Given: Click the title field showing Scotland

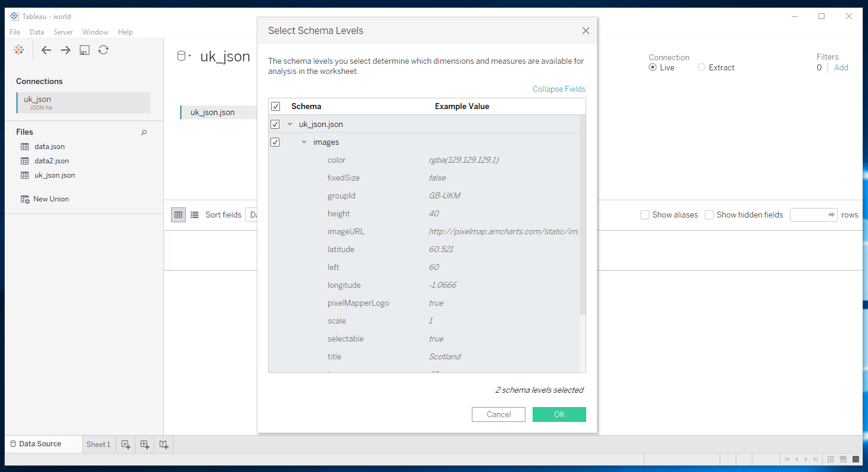Looking at the screenshot, I should tap(424, 357).
